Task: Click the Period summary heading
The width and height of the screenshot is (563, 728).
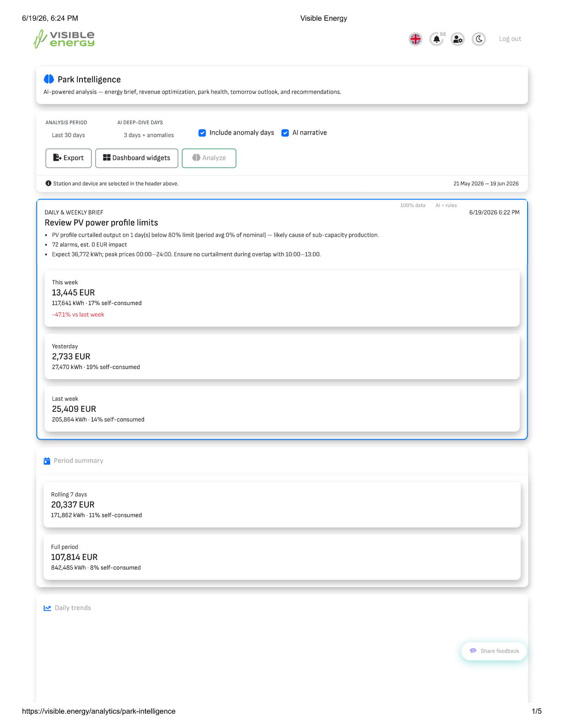Action: pyautogui.click(x=79, y=461)
